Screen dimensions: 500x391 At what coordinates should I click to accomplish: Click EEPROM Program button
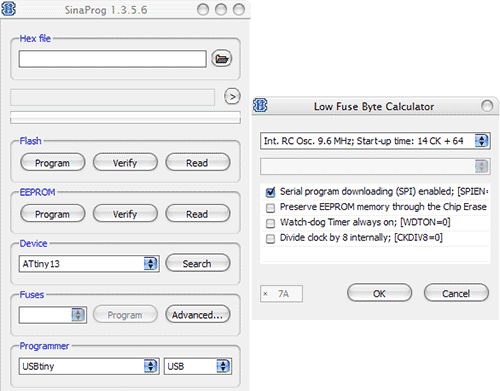52,214
